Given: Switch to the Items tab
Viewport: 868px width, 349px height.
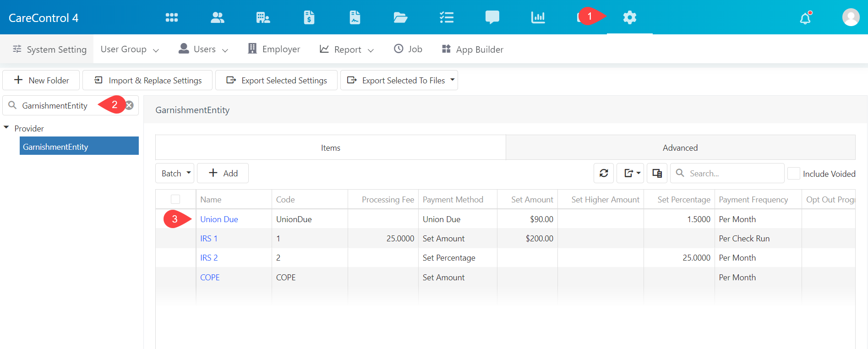Looking at the screenshot, I should click(331, 147).
